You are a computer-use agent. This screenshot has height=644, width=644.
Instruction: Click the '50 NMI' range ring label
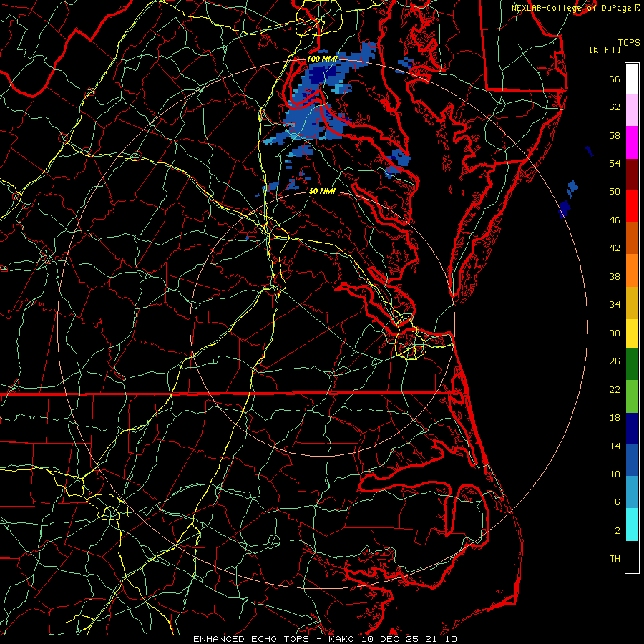322,191
